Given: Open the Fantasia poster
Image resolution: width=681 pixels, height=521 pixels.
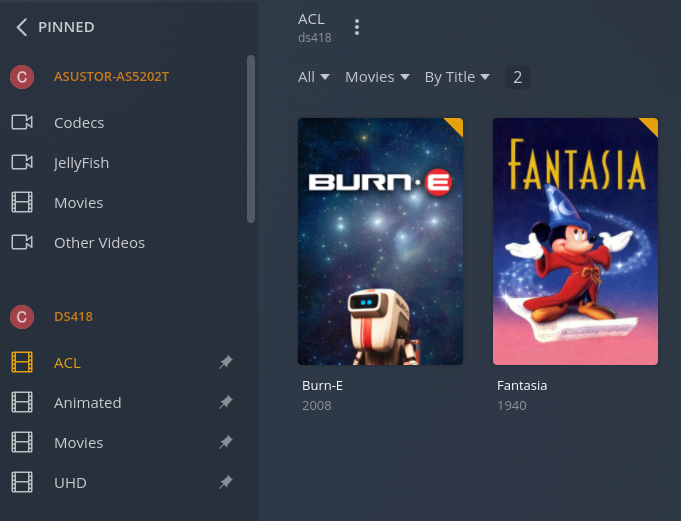Looking at the screenshot, I should 575,241.
